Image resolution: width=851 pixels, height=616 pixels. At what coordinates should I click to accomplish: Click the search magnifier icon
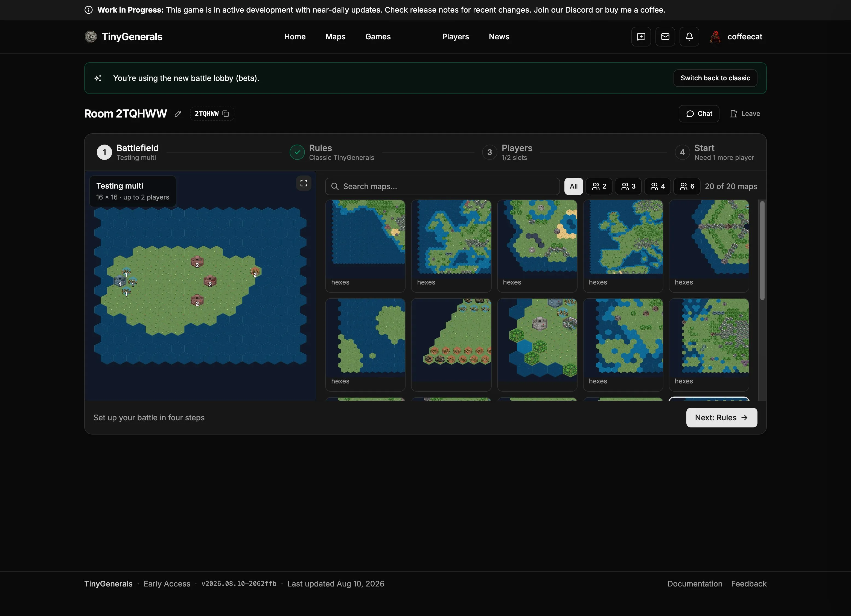335,186
